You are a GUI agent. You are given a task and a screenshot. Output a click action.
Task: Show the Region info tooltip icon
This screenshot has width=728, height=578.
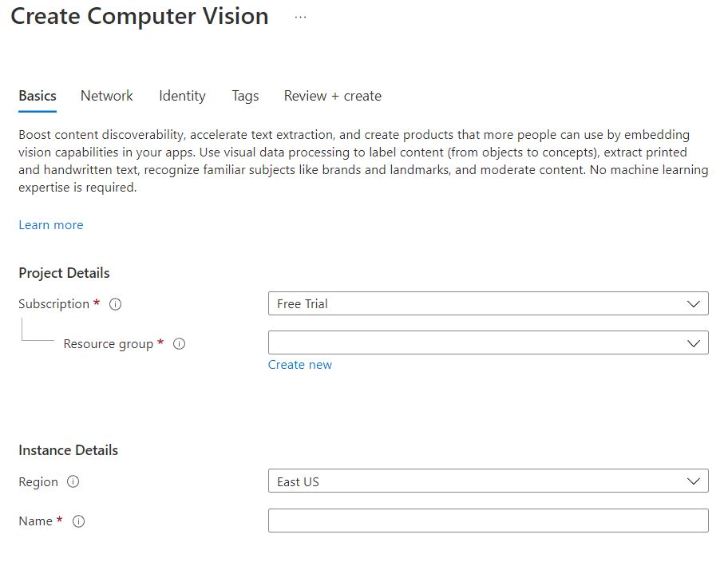(x=73, y=482)
